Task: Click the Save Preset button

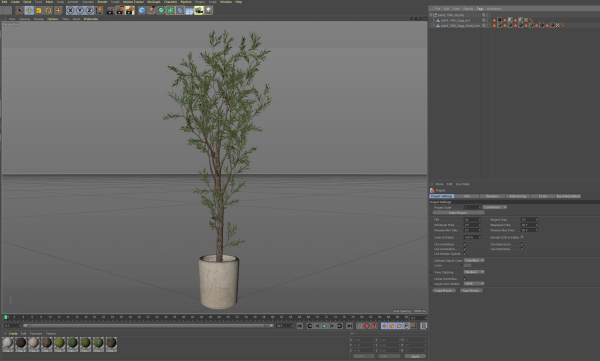Action: [471, 291]
